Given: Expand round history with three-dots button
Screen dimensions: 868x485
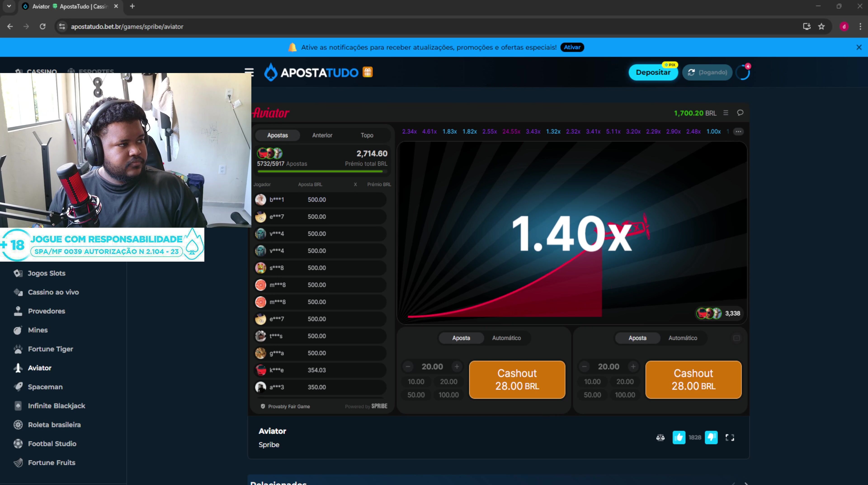Looking at the screenshot, I should tap(738, 131).
